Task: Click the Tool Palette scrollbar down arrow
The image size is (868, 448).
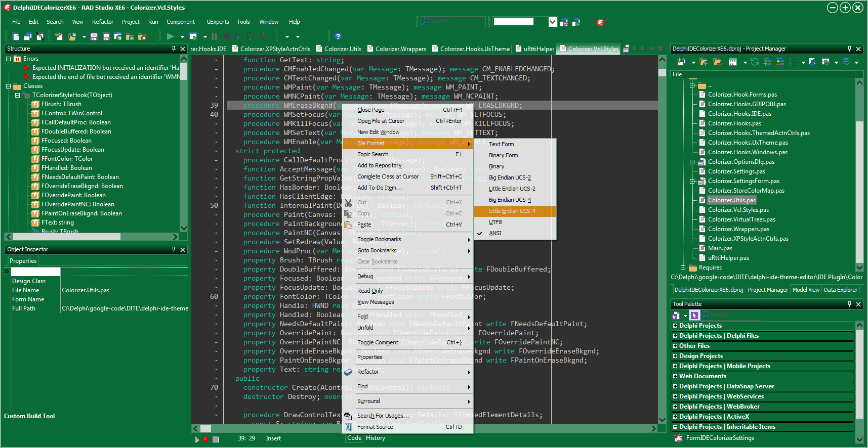Action: coord(859,439)
